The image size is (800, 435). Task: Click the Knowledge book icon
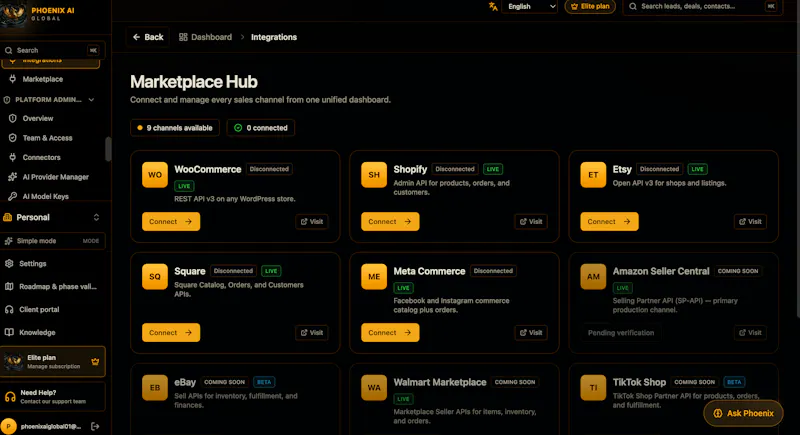[x=9, y=332]
